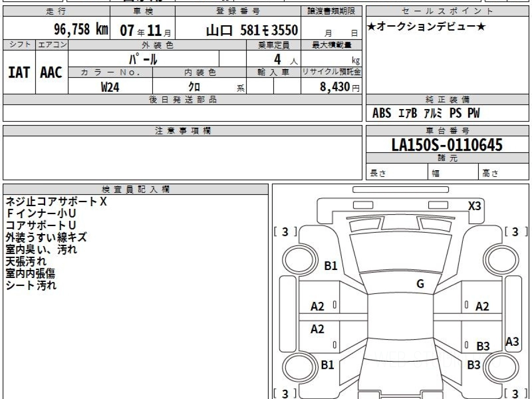Viewport: 532px width, 399px height.
Task: Click the シフト header cell
Action: (19, 45)
